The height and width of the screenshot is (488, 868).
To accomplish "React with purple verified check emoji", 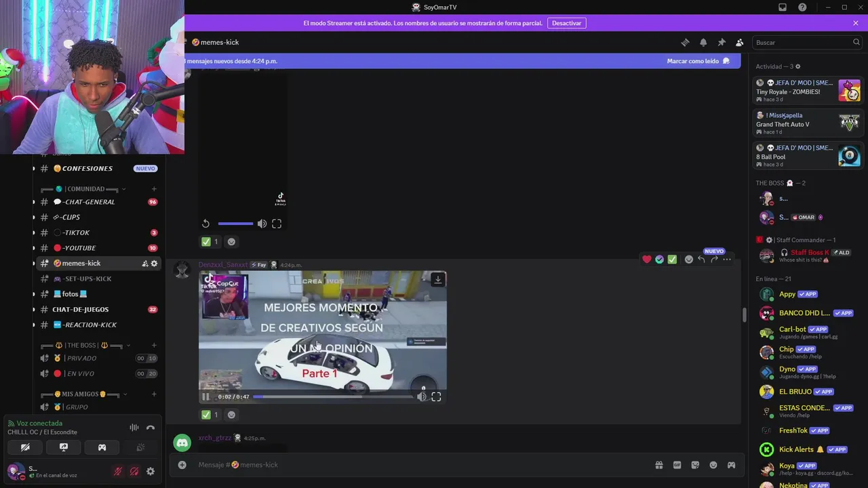I will (x=659, y=259).
